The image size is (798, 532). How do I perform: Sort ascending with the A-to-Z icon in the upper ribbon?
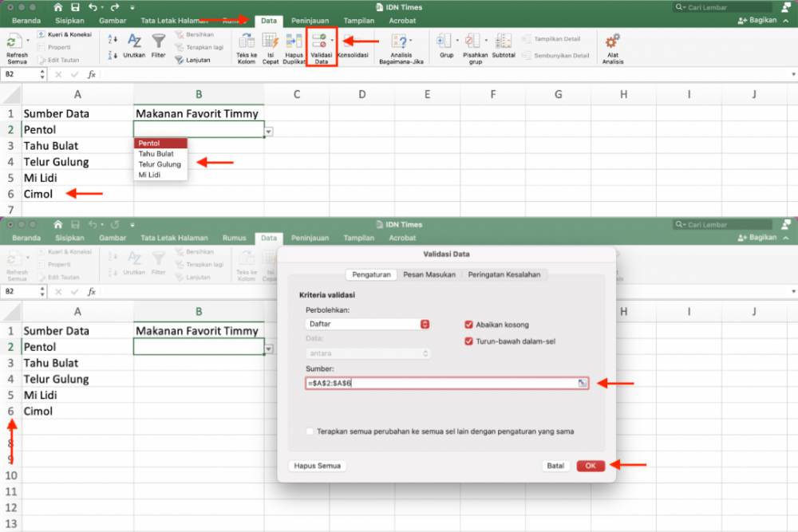113,39
